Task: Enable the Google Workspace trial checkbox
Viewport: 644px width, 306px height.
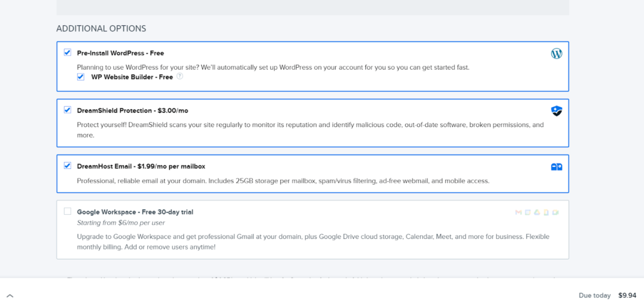Action: pyautogui.click(x=67, y=211)
